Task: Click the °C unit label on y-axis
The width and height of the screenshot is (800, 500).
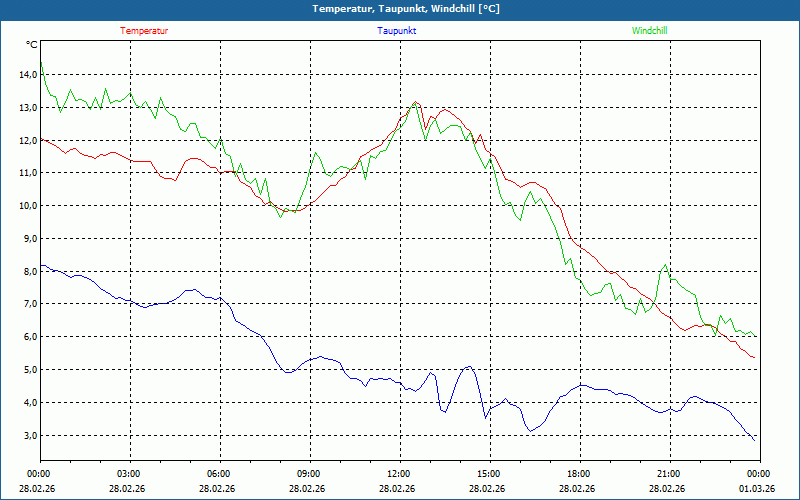Action: pos(31,45)
